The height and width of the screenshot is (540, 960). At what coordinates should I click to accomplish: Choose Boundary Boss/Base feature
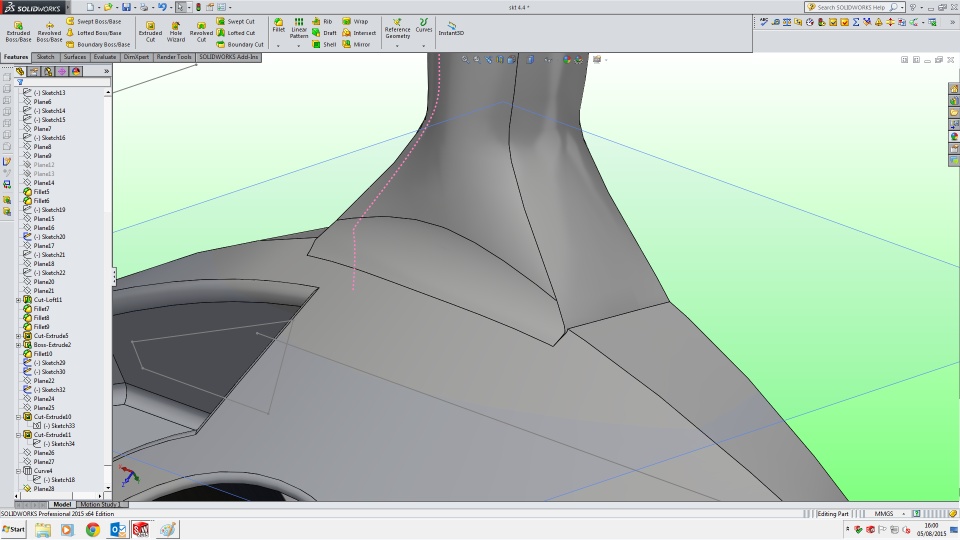98,44
